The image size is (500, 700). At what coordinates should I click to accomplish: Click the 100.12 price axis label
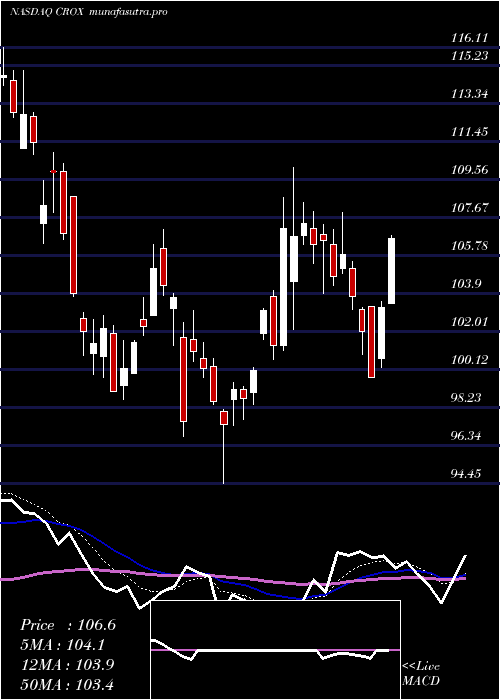click(469, 360)
